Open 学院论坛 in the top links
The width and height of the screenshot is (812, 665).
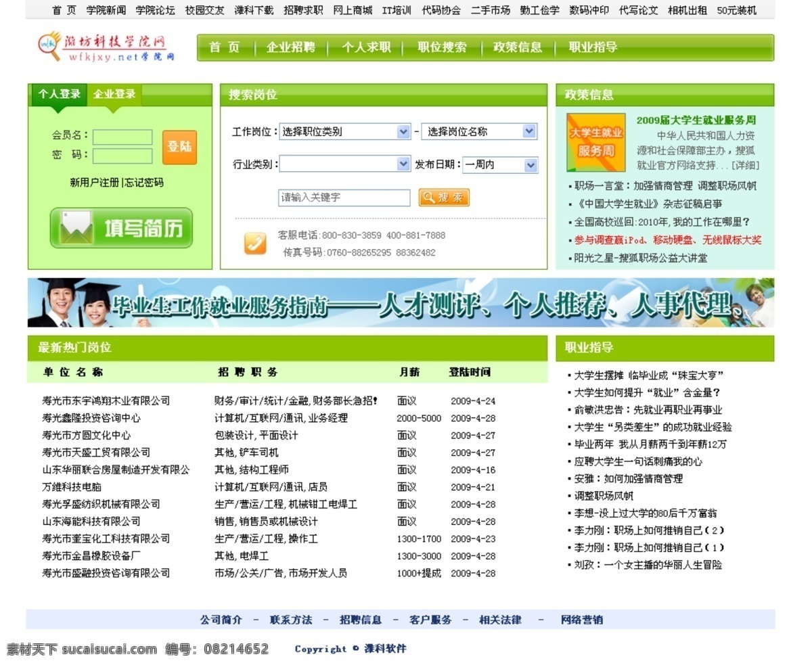(155, 10)
